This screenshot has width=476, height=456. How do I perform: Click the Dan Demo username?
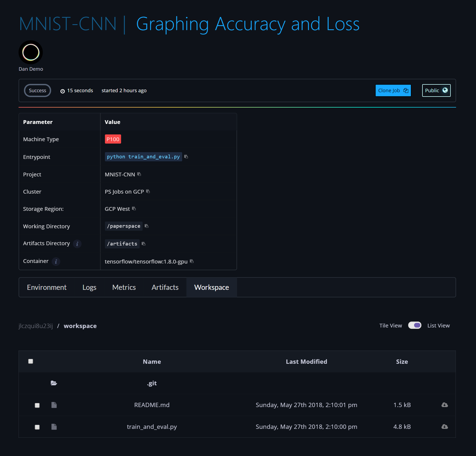(31, 69)
